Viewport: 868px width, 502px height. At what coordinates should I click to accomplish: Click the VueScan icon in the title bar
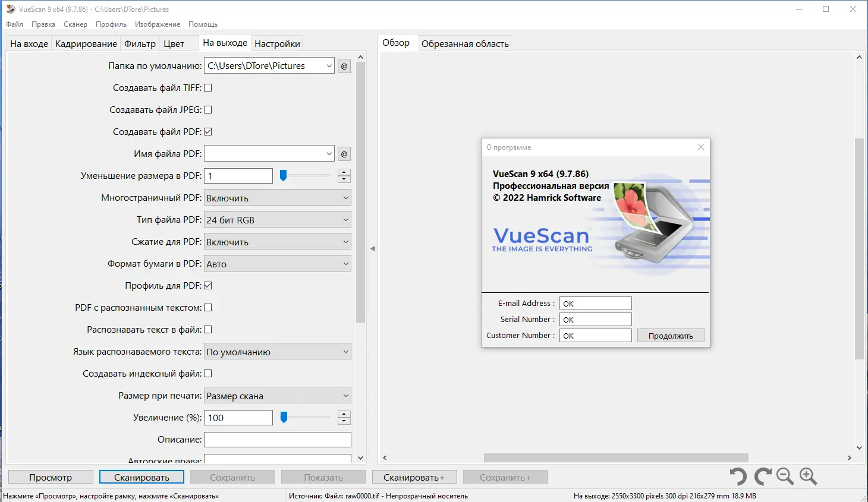tap(10, 9)
